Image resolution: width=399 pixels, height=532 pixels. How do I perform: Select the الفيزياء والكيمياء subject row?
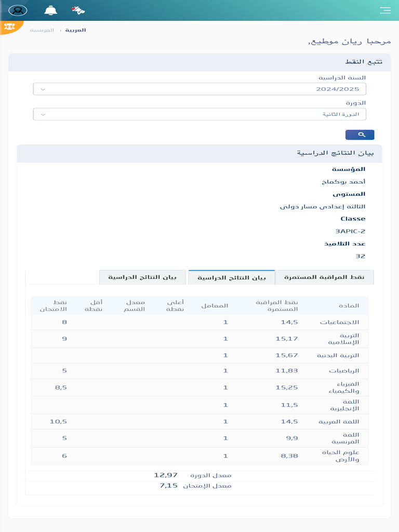coord(199,388)
